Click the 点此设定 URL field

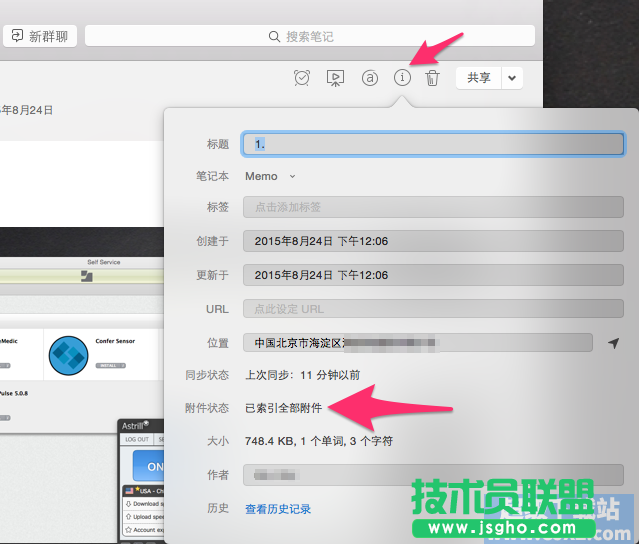(433, 309)
